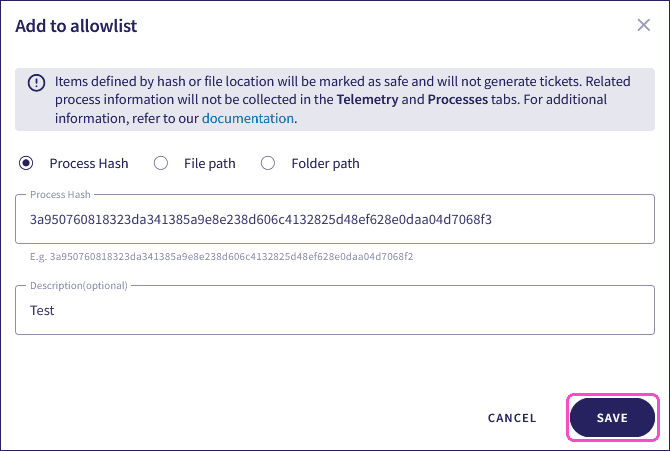
Task: Click the bold Processes word in notice
Action: (459, 100)
